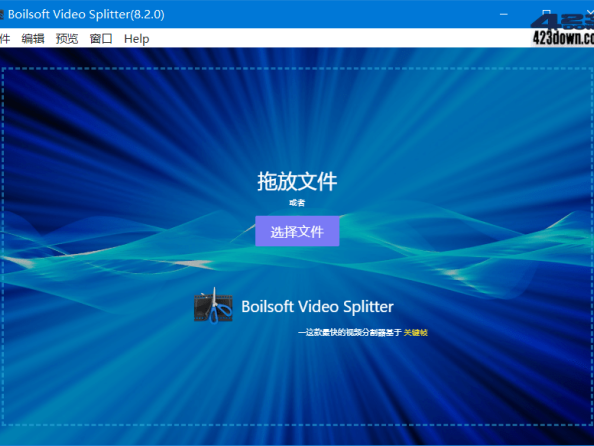
Task: Open the partially visible 文件 menu
Action: tap(5, 39)
